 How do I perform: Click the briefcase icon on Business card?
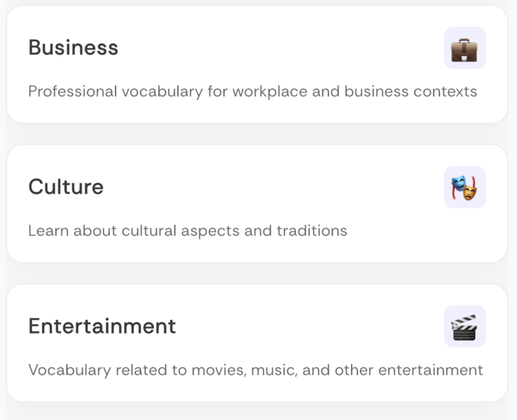coord(464,48)
